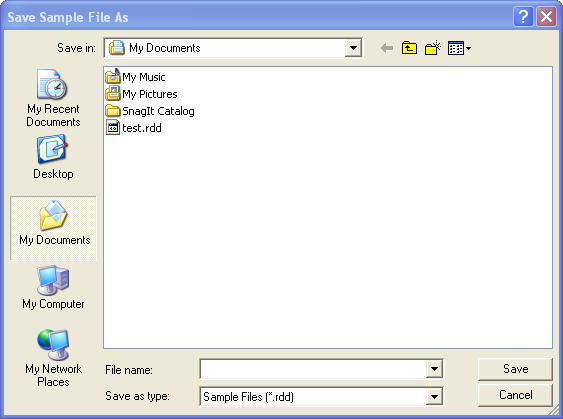Viewport: 563px width, 419px height.
Task: Click the Cancel button
Action: 515,395
